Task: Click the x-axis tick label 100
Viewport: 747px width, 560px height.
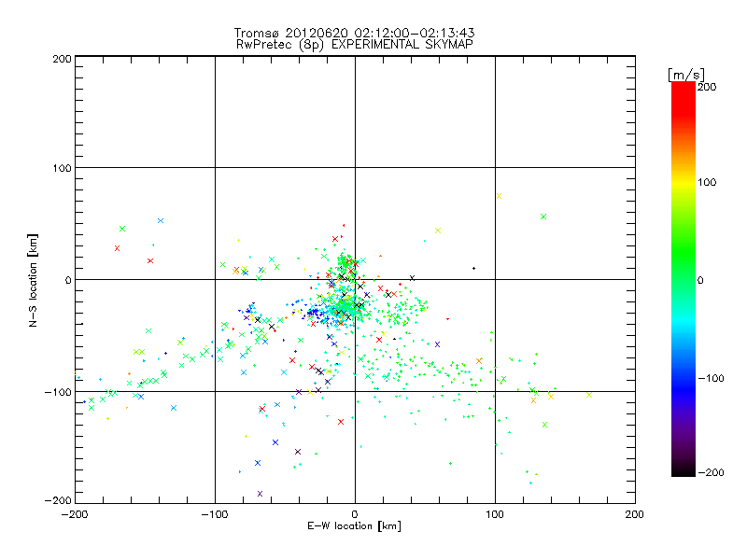Action: point(494,513)
